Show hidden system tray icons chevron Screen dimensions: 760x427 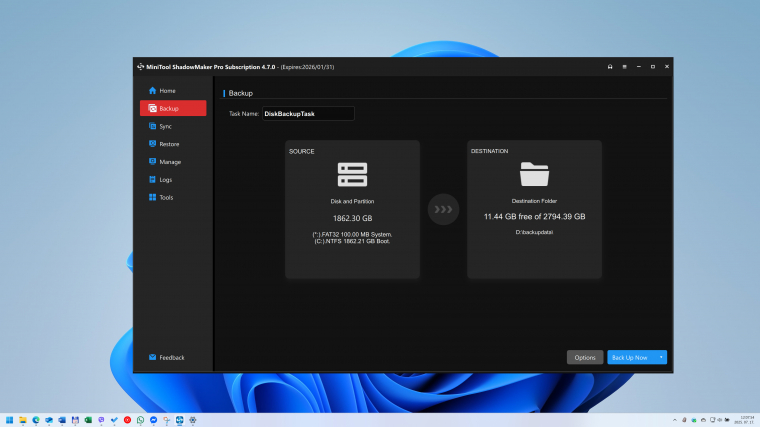tap(675, 420)
